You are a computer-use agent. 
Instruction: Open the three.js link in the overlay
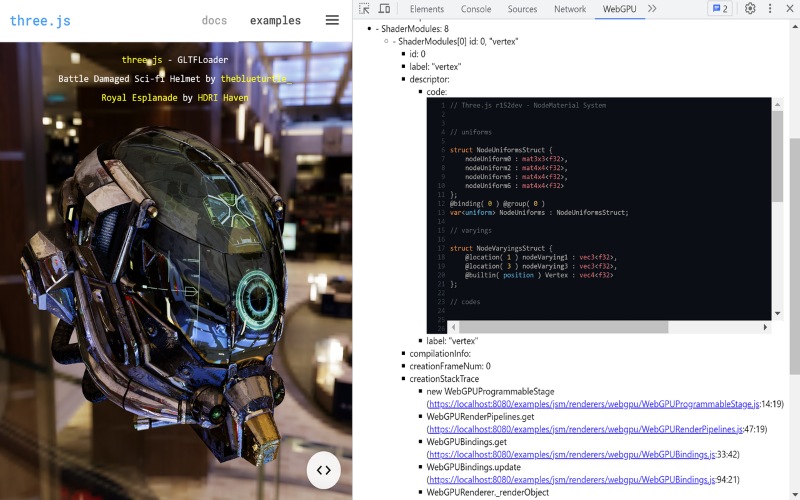tap(142, 60)
